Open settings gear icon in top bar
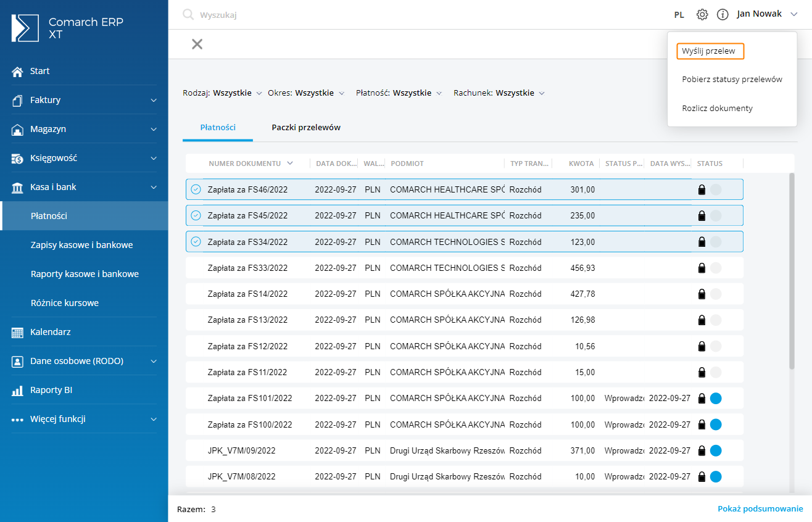 coord(702,14)
